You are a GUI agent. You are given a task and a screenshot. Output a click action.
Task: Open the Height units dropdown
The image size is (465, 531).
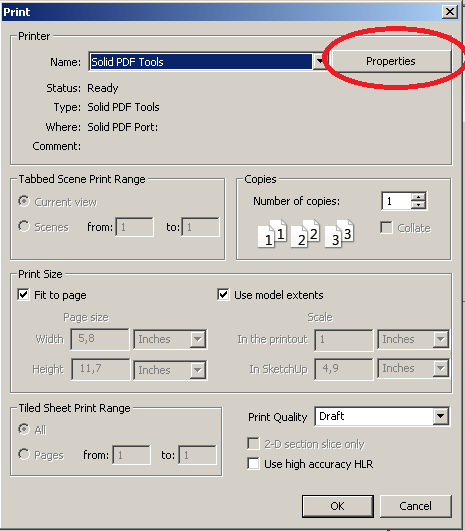click(x=198, y=370)
